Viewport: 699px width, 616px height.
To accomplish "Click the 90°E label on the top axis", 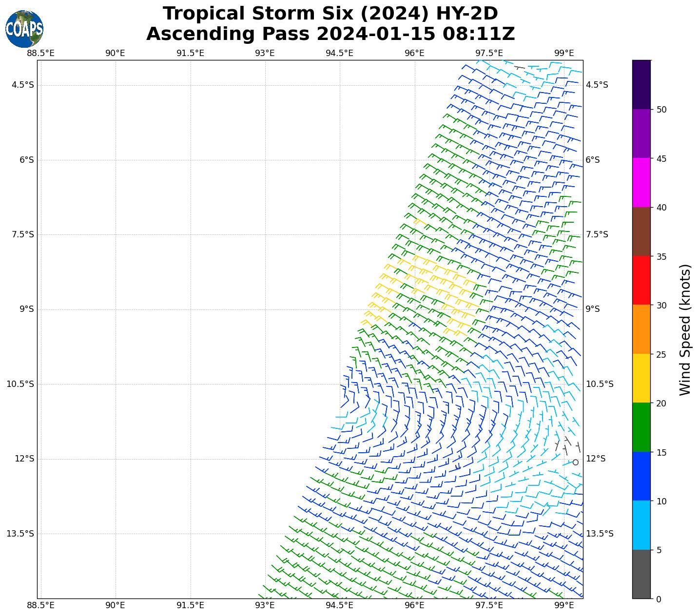I will pyautogui.click(x=115, y=53).
